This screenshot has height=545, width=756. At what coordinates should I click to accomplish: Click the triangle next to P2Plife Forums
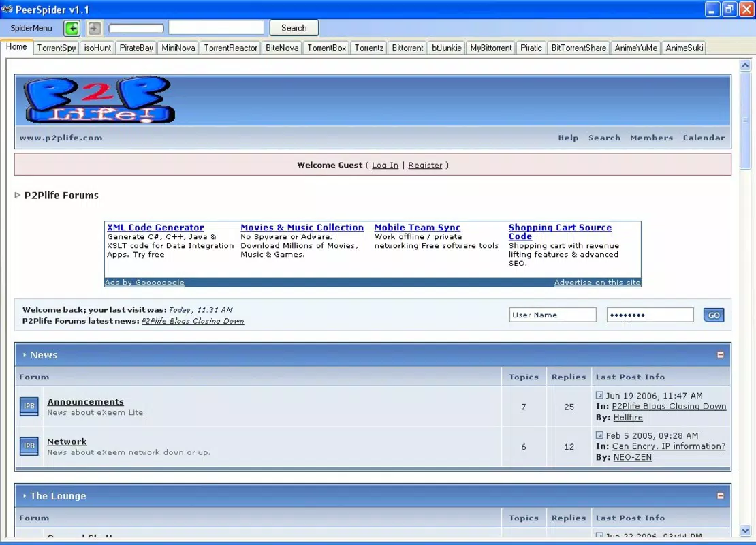coord(17,195)
